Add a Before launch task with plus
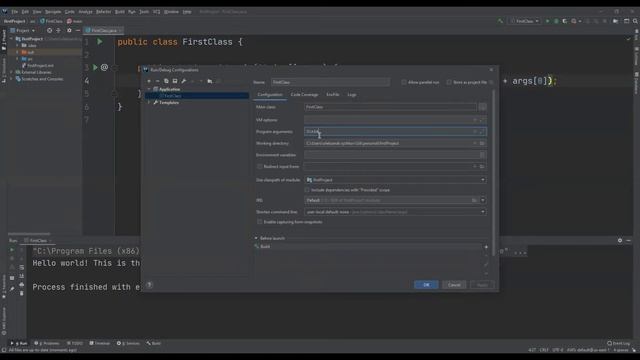The height and width of the screenshot is (360, 640). click(x=486, y=247)
